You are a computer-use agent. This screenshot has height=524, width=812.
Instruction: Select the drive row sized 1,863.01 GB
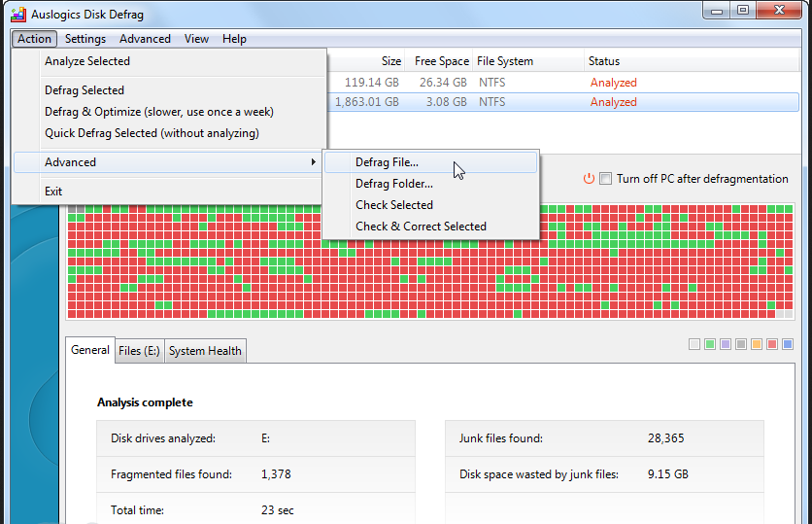point(563,102)
